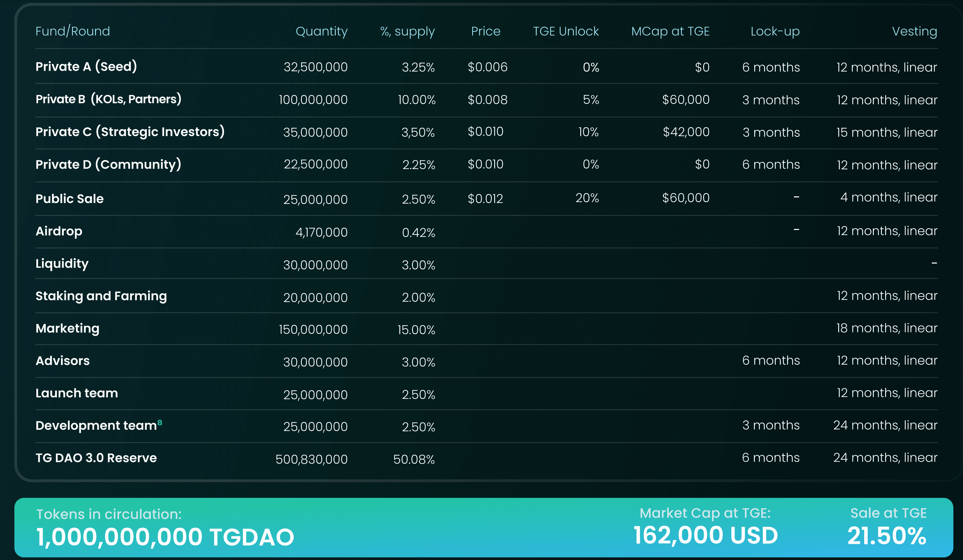The image size is (963, 560).
Task: Click price $0.010 in Private D row
Action: click(485, 164)
